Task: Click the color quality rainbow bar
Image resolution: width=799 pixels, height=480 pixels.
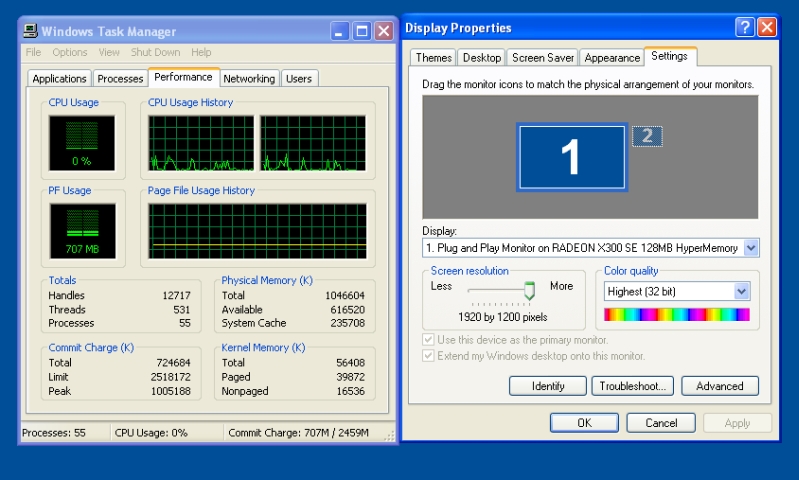Action: click(677, 314)
